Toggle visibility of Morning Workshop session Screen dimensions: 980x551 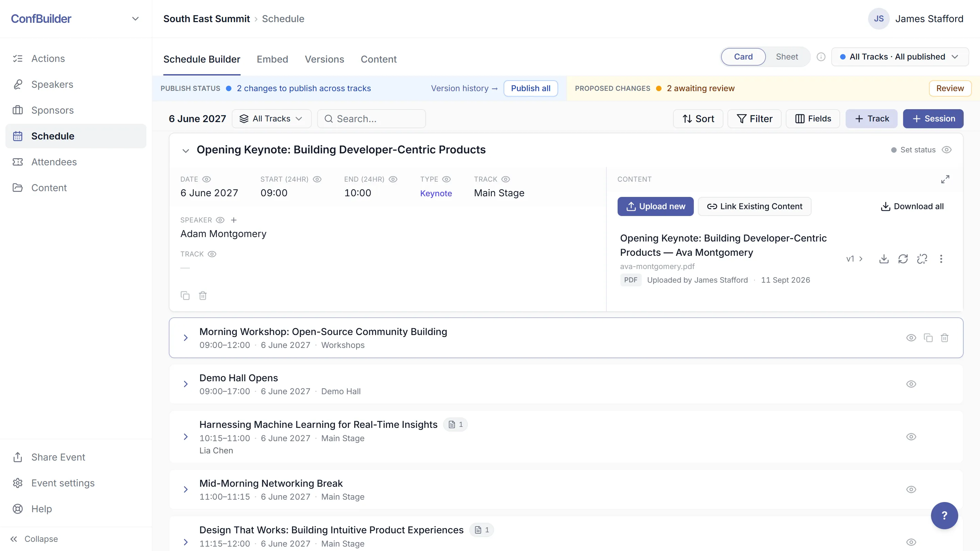pyautogui.click(x=911, y=338)
